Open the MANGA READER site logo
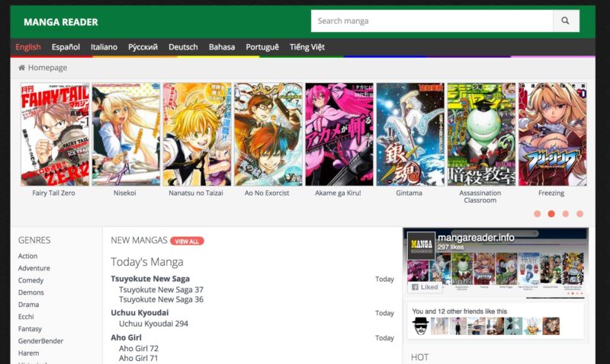The height and width of the screenshot is (364, 610). (61, 22)
